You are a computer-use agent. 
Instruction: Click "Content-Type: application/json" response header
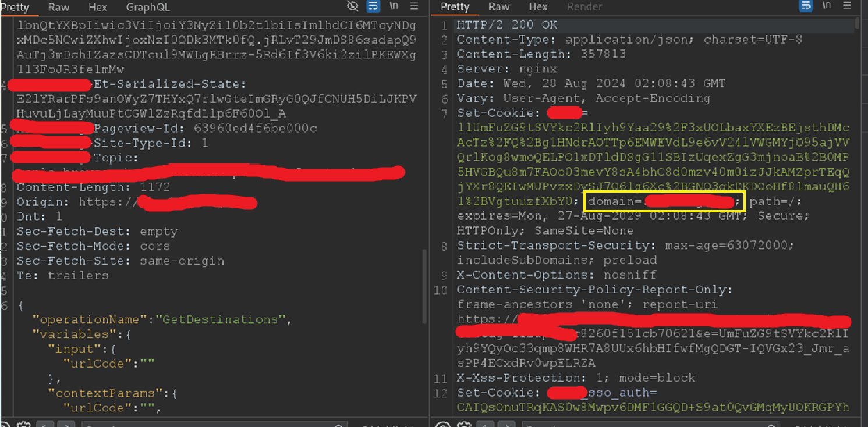coord(630,40)
